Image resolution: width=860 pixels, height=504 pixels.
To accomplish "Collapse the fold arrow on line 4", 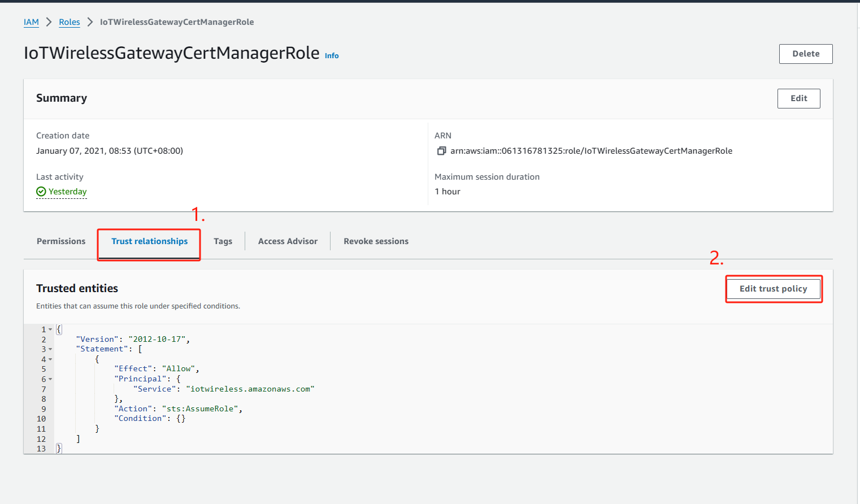I will [x=50, y=359].
